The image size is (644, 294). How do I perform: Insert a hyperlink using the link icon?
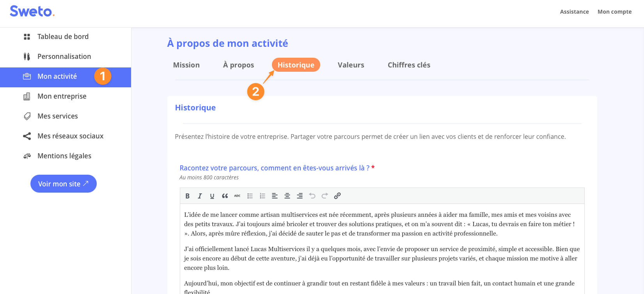pyautogui.click(x=337, y=196)
